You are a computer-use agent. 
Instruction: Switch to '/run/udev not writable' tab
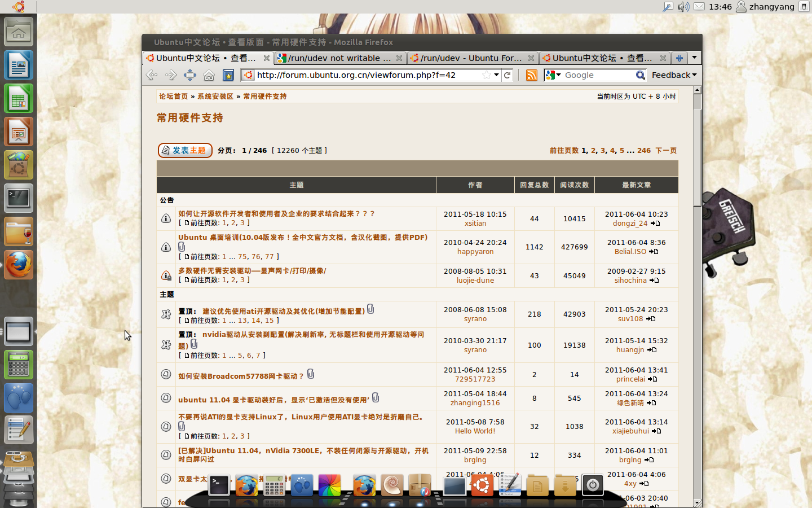[340, 58]
